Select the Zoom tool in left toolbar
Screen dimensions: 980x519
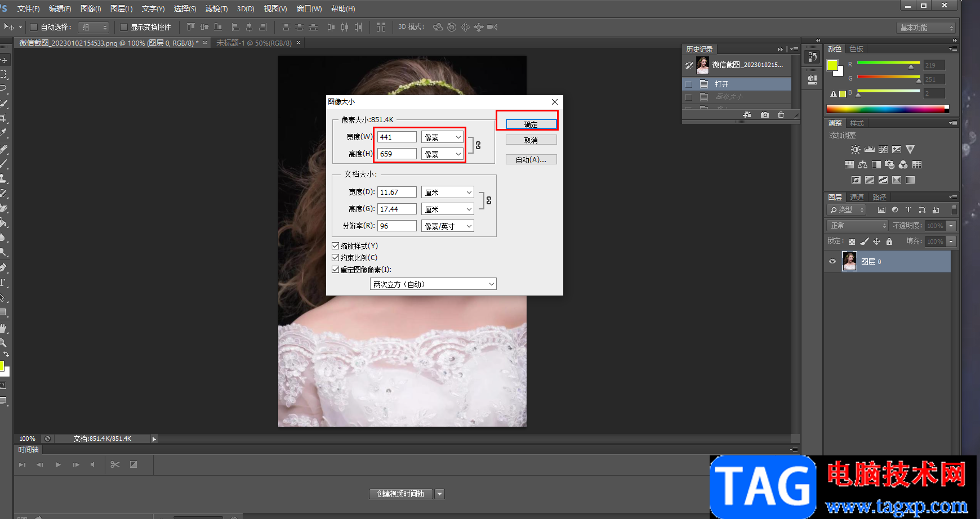click(x=3, y=342)
